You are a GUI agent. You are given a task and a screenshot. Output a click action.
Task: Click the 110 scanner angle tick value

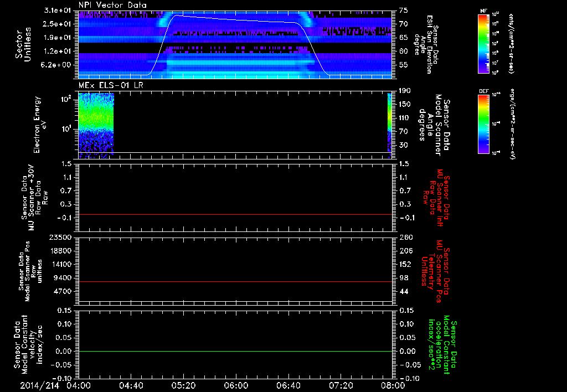pos(405,118)
